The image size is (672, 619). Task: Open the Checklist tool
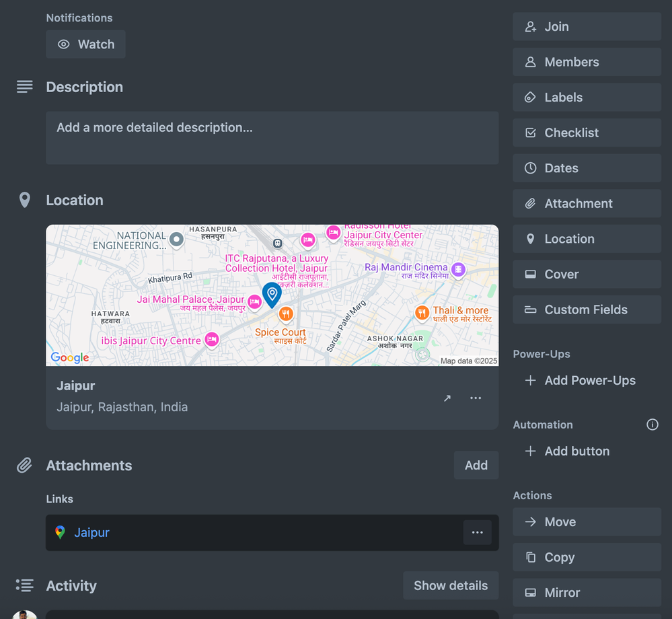586,133
